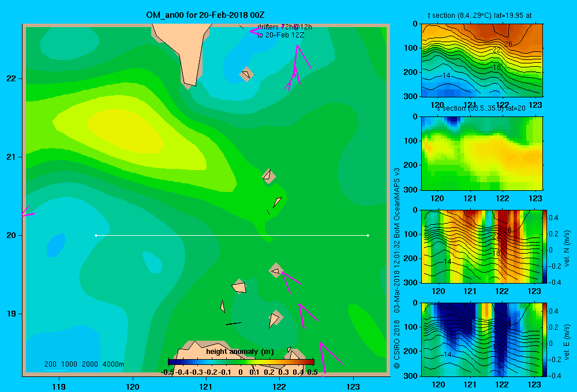Click longitude label 120 under main map
577x392 pixels.
(133, 386)
